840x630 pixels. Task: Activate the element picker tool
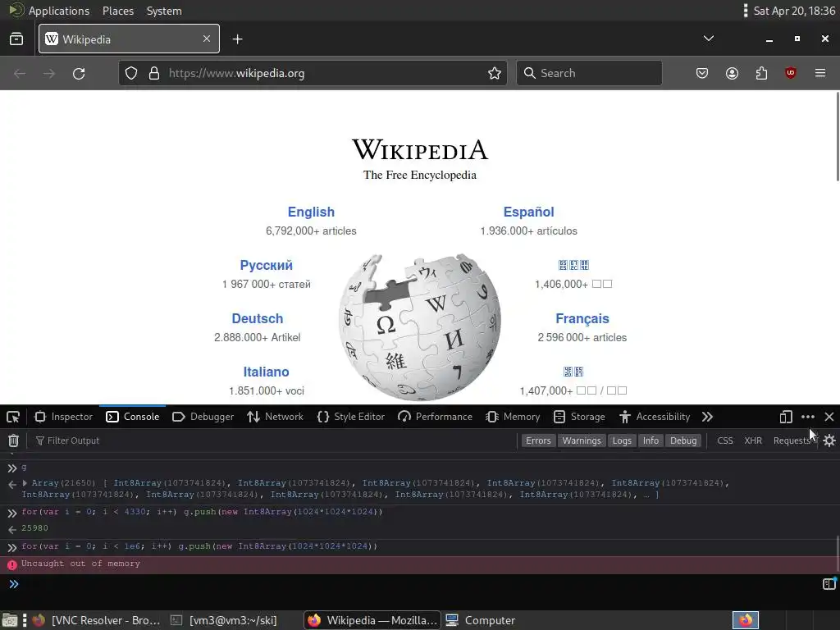13,417
